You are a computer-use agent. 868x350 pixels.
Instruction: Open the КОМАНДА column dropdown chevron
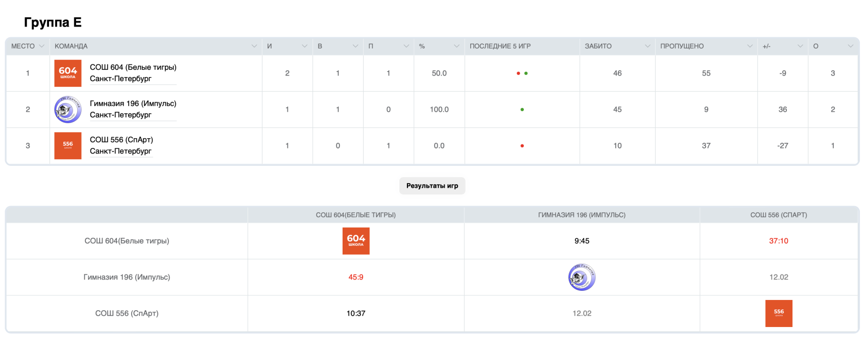(254, 46)
